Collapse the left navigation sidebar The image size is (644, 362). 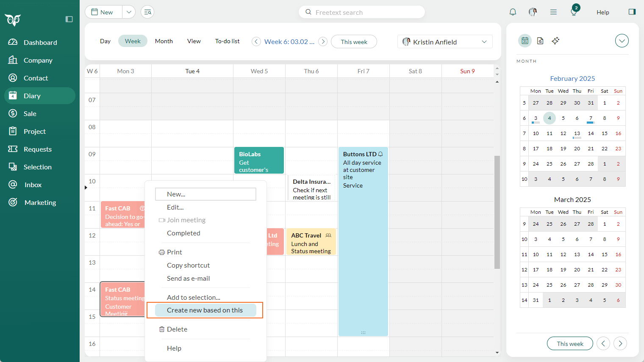[69, 19]
